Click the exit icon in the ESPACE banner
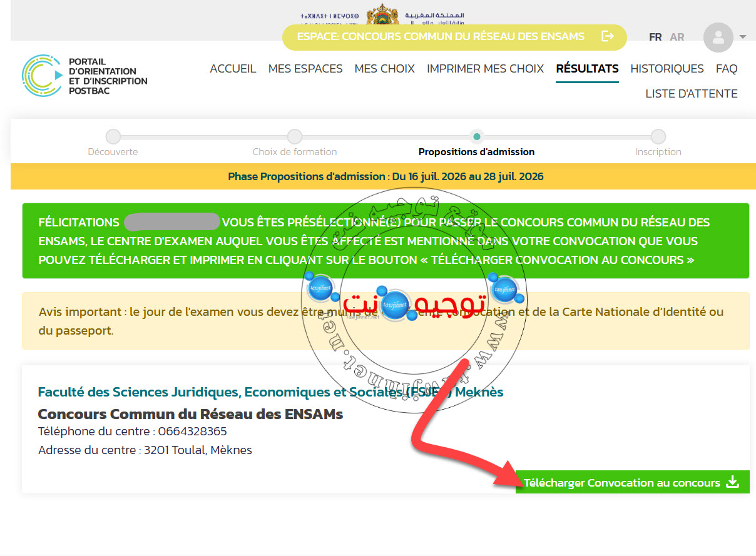The height and width of the screenshot is (556, 756). pos(607,36)
